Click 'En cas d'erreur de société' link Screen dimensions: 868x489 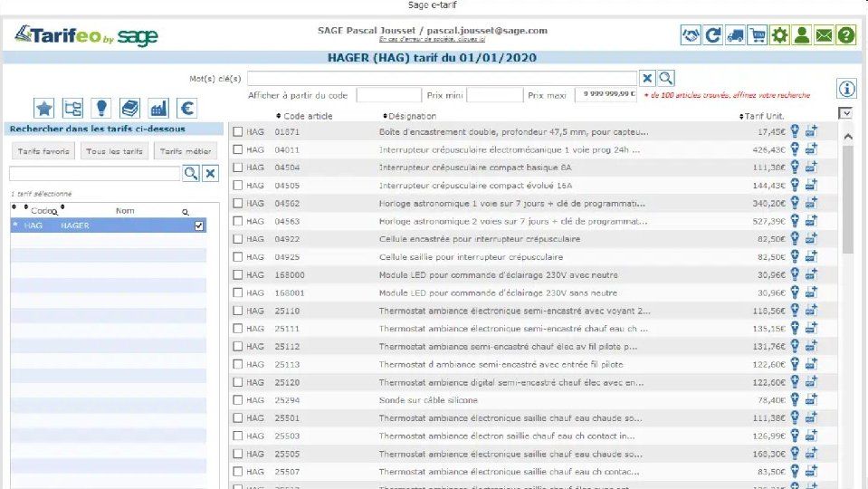click(433, 39)
